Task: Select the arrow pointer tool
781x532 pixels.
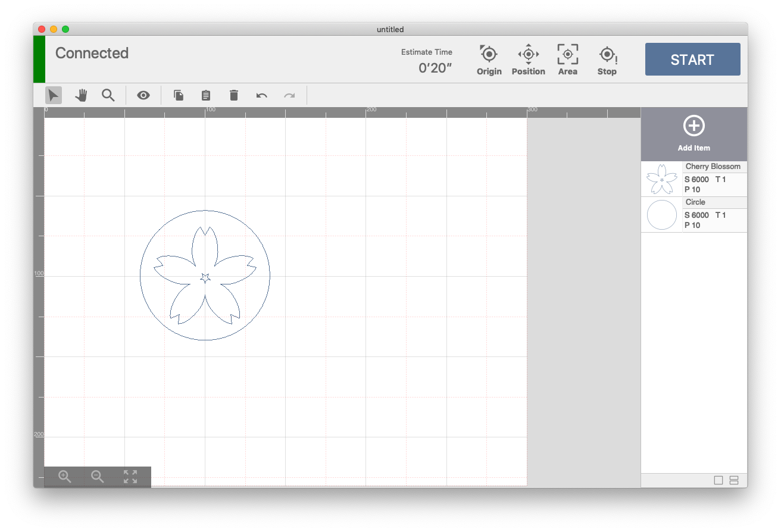Action: (54, 95)
